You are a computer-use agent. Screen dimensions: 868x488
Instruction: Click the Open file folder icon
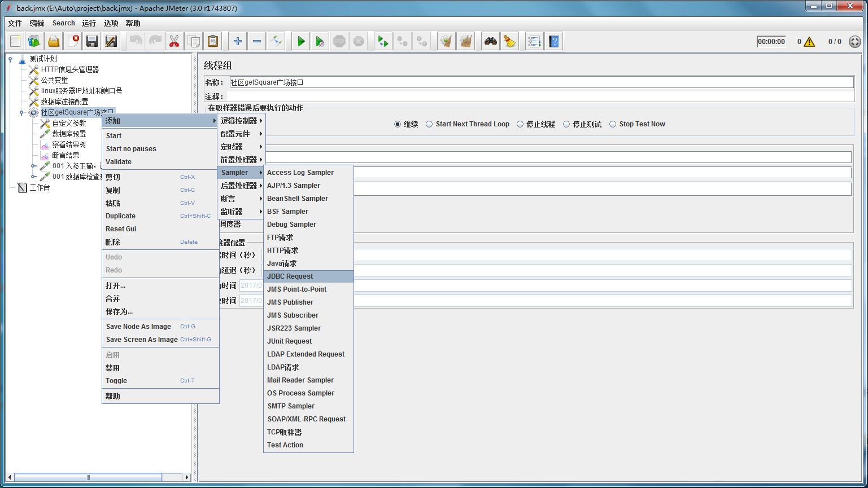pyautogui.click(x=54, y=41)
